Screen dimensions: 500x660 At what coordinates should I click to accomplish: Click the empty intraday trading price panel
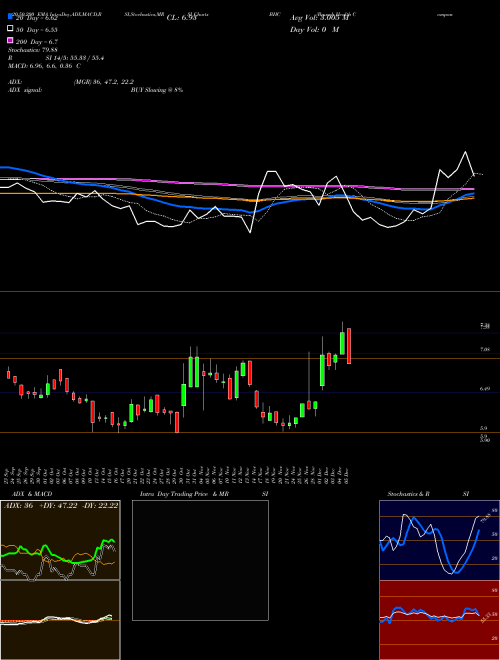[x=200, y=560]
